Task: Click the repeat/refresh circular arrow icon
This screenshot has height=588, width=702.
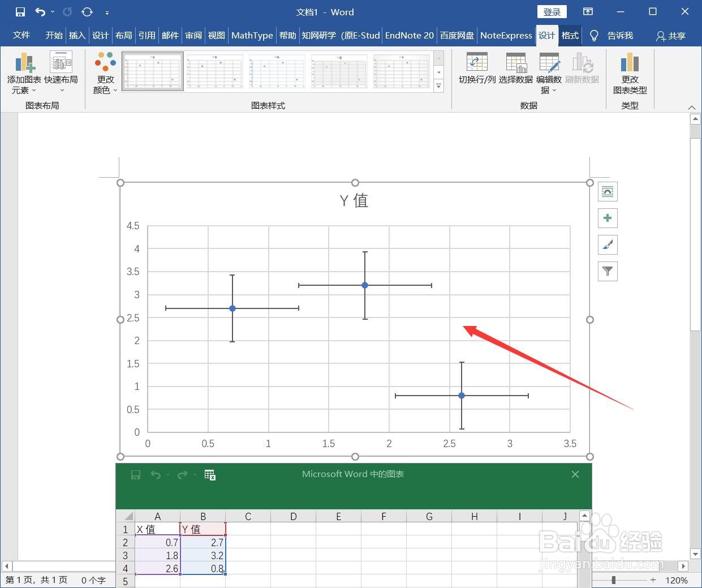Action: [87, 12]
